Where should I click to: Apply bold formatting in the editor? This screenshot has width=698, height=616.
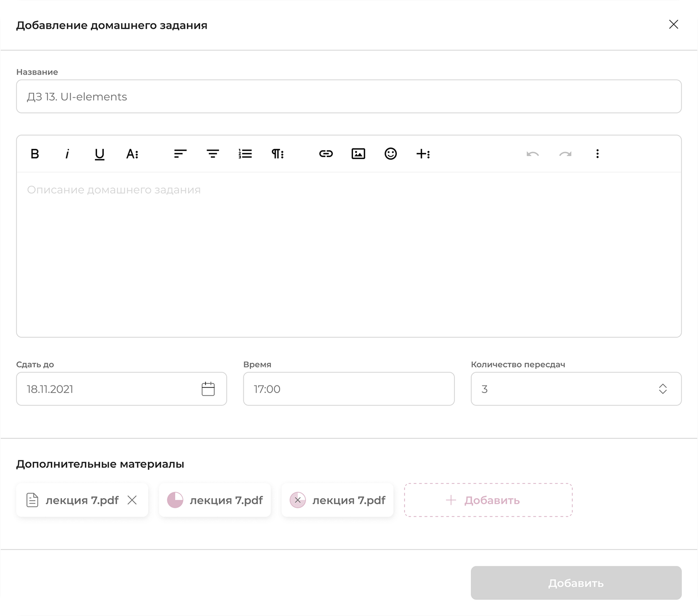click(34, 154)
